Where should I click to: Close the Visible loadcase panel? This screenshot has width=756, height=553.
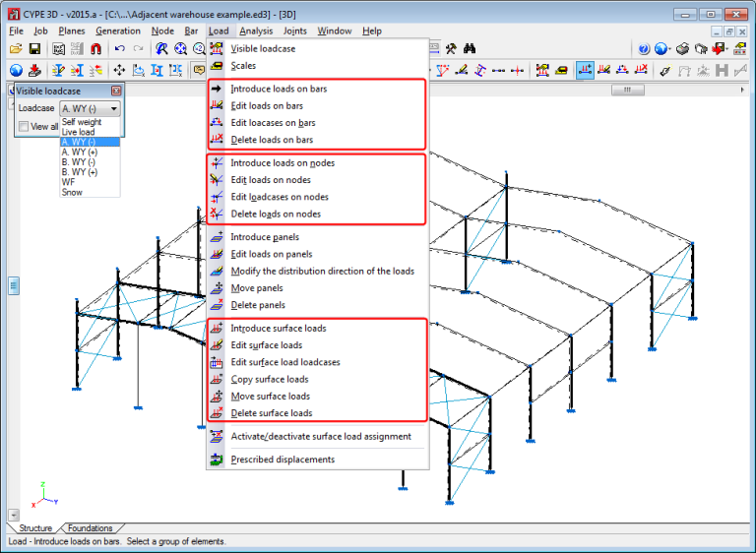116,91
